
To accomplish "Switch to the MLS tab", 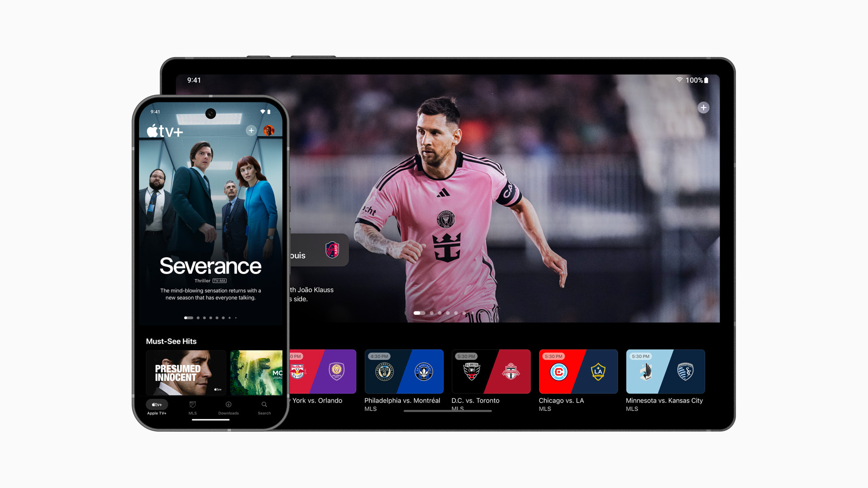I will point(192,411).
